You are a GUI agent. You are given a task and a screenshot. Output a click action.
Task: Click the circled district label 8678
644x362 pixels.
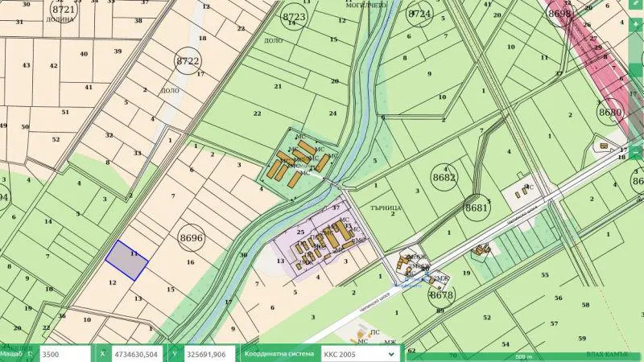441,295
